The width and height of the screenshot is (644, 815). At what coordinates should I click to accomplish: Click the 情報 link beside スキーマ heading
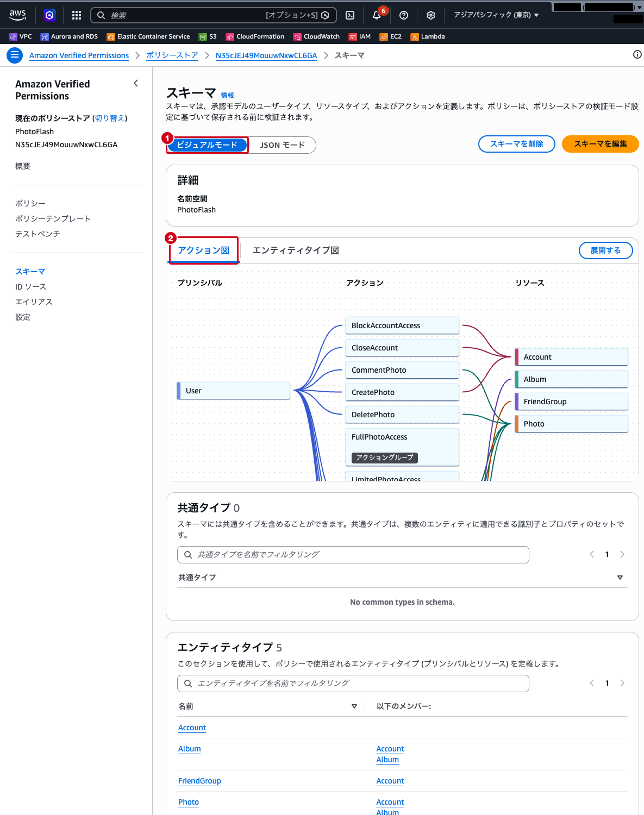click(x=228, y=96)
